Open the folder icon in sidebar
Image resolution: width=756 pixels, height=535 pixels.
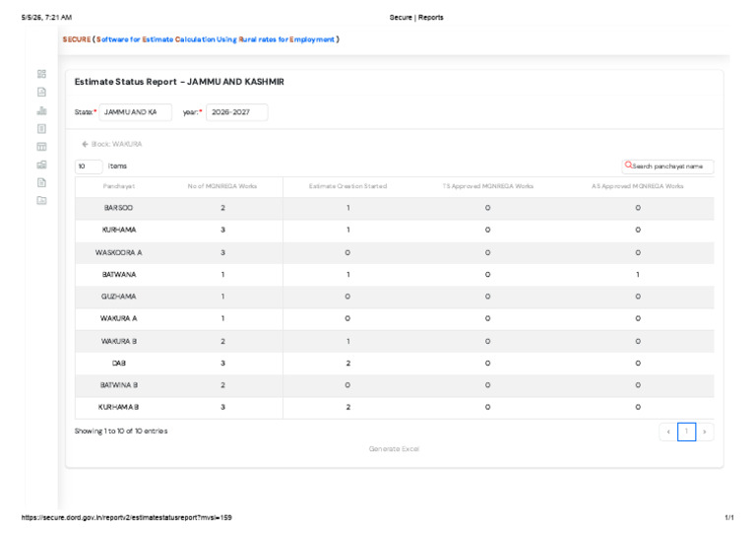coord(41,200)
